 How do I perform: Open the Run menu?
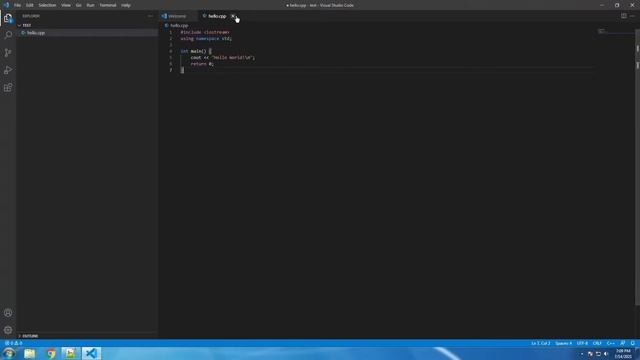coord(90,5)
